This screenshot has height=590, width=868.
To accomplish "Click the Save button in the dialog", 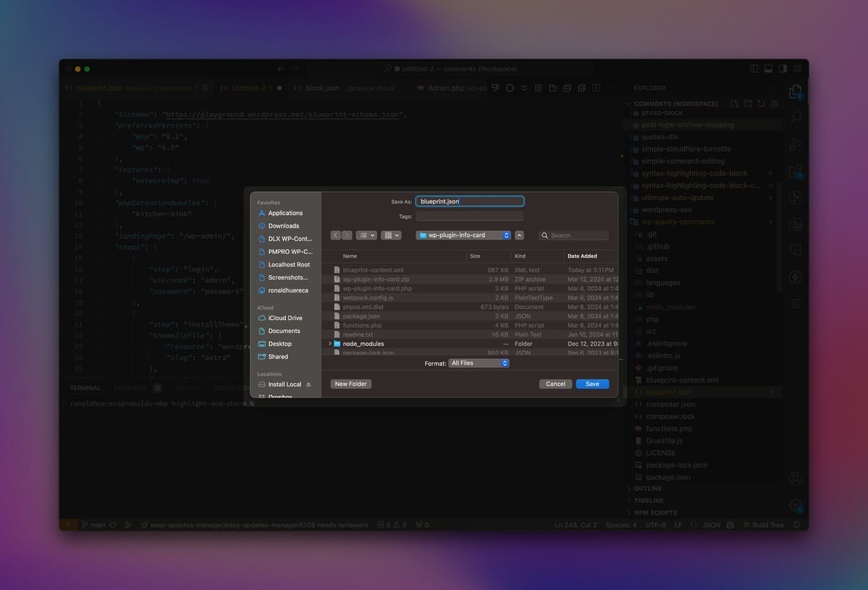I will click(x=592, y=384).
